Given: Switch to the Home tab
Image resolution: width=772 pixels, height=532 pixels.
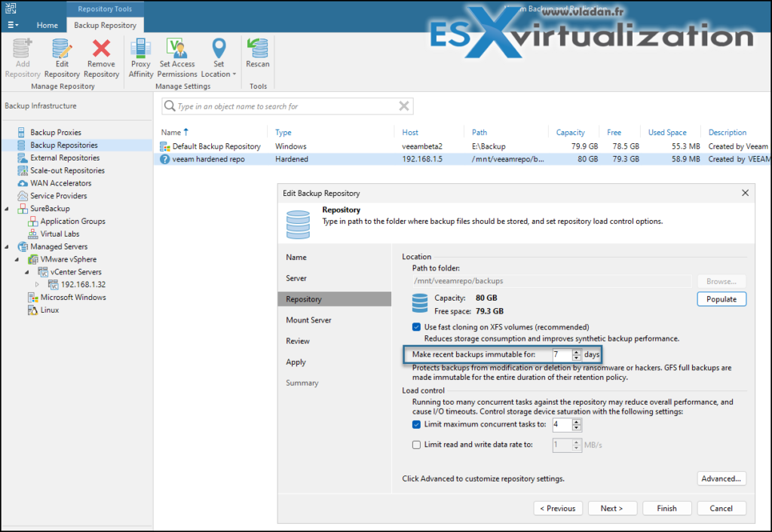Looking at the screenshot, I should click(x=47, y=24).
